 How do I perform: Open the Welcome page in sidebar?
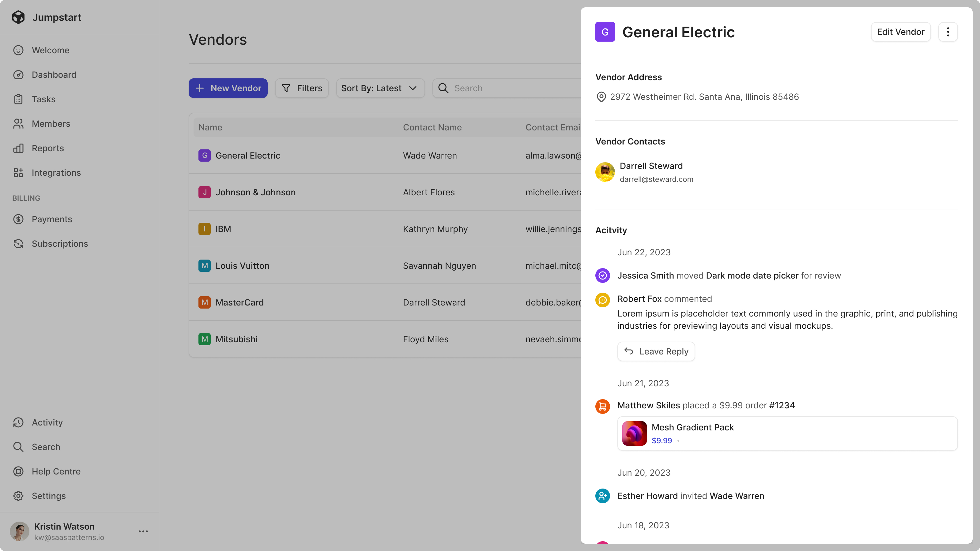pyautogui.click(x=50, y=50)
